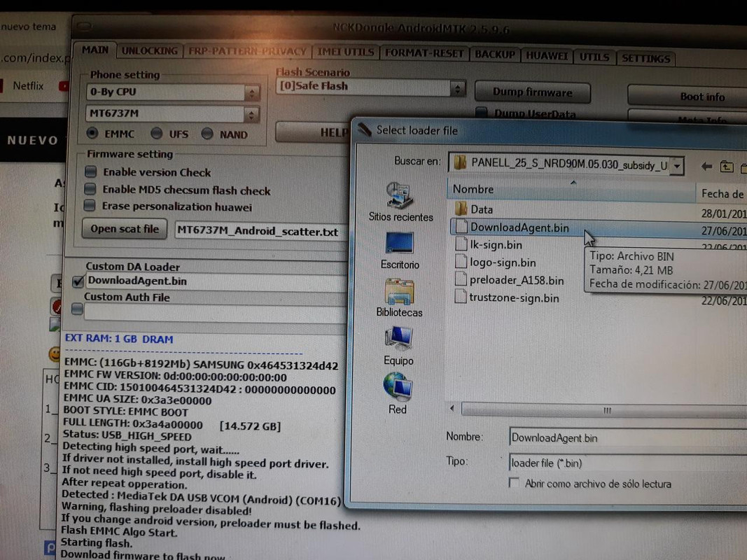Screen dimensions: 747x560
Task: Open the Data folder icon
Action: click(461, 209)
